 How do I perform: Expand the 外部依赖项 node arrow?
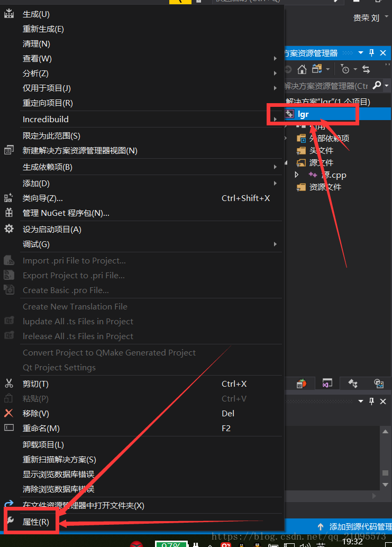(286, 138)
